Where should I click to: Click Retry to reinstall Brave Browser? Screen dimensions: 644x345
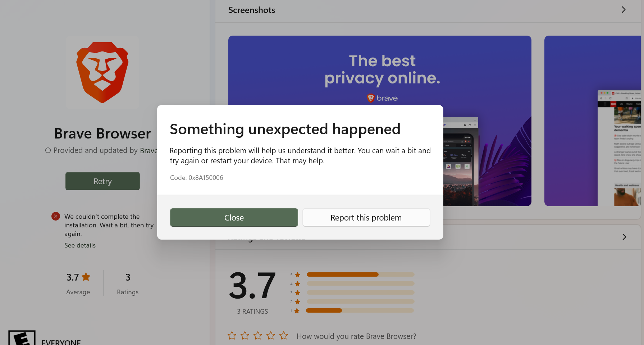(102, 181)
